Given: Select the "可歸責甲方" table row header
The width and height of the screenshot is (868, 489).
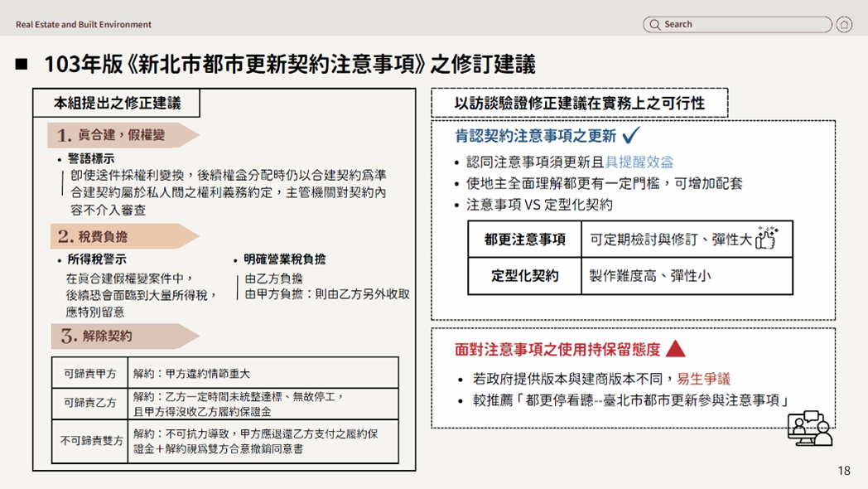Looking at the screenshot, I should (89, 373).
